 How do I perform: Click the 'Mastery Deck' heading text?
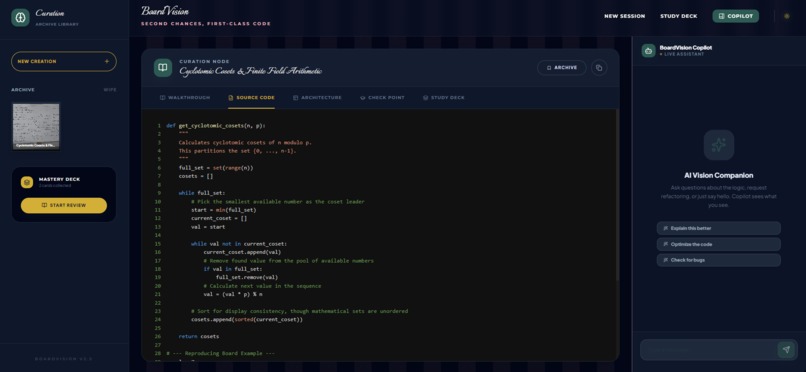[x=59, y=179]
